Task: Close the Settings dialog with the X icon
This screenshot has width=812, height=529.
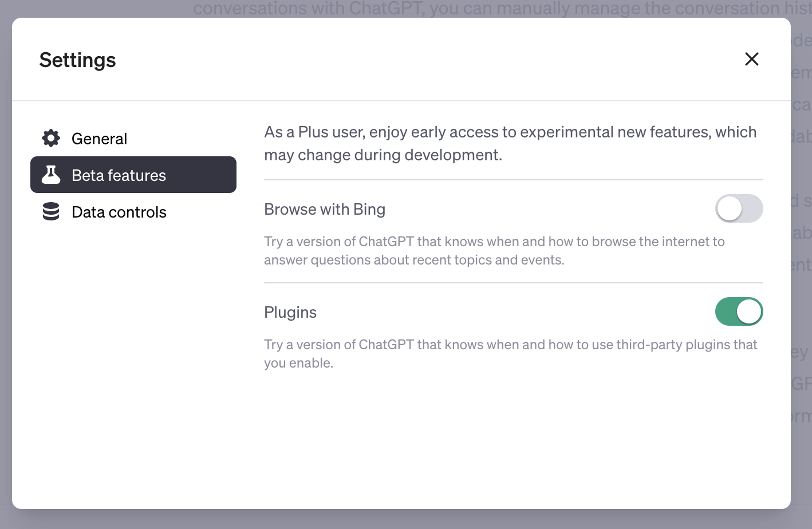Action: (x=751, y=59)
